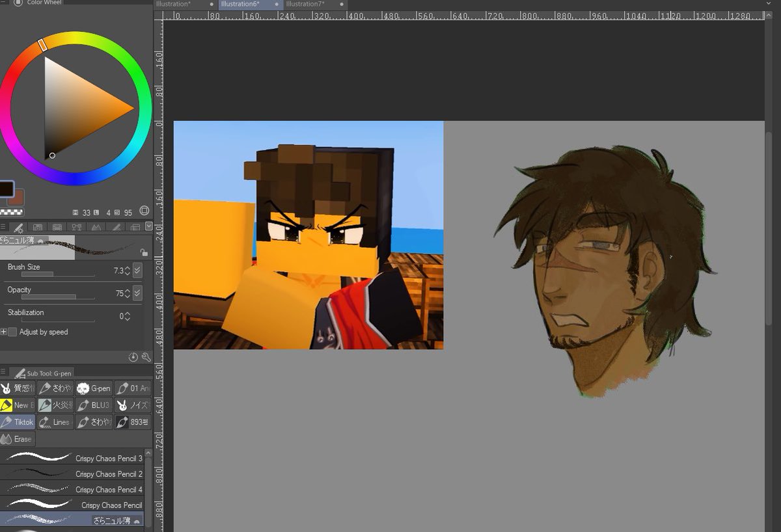Open the mountain-shaped palette tab icon
The width and height of the screenshot is (781, 532).
coord(96,228)
